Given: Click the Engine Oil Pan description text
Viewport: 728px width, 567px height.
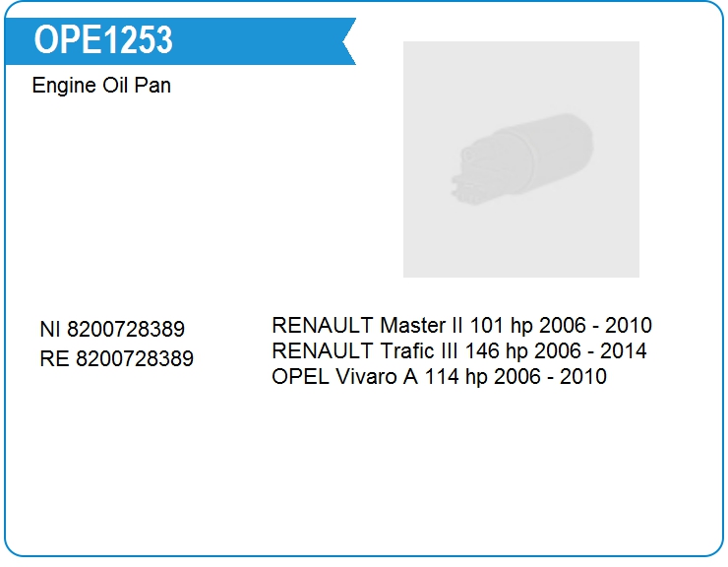Looking at the screenshot, I should click(x=101, y=86).
